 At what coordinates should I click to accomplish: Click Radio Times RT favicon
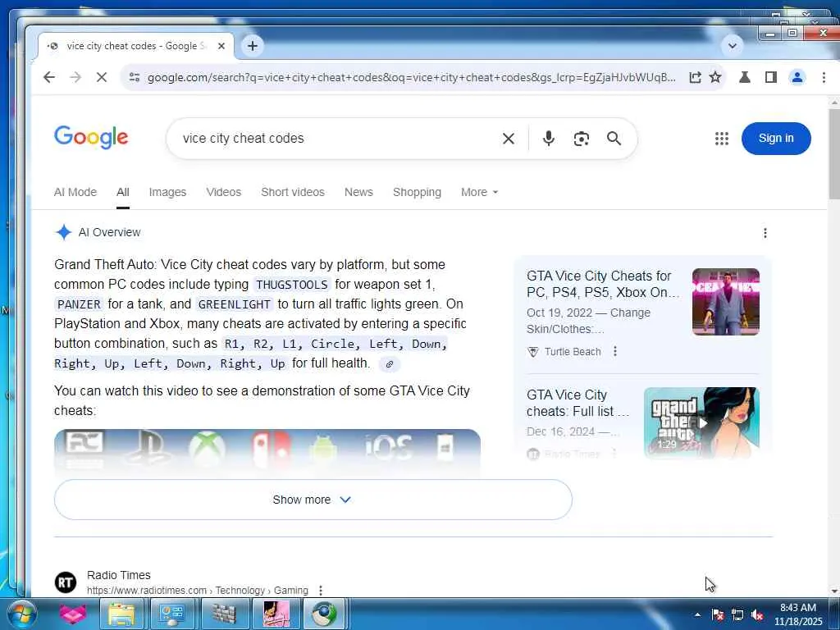(x=66, y=582)
